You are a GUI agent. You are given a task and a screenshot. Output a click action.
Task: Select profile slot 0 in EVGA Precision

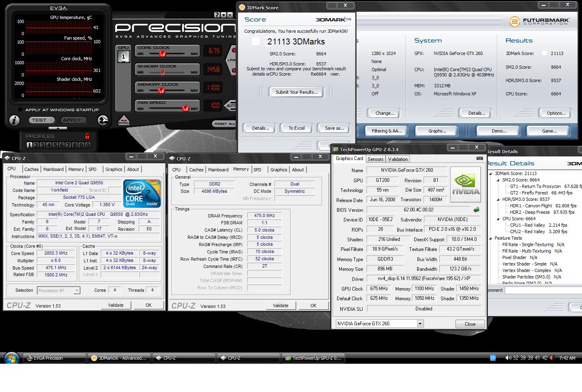(x=88, y=145)
